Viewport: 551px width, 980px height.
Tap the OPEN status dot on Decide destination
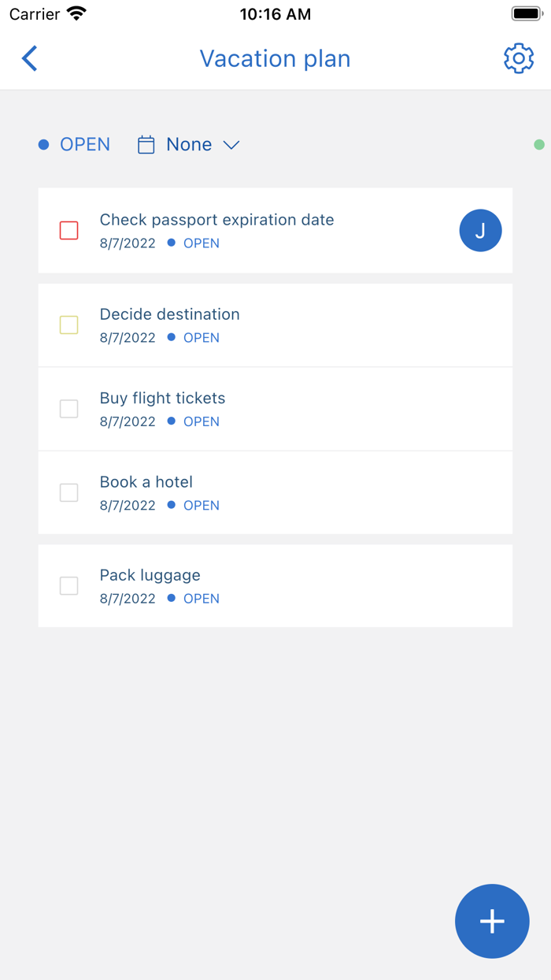point(170,337)
